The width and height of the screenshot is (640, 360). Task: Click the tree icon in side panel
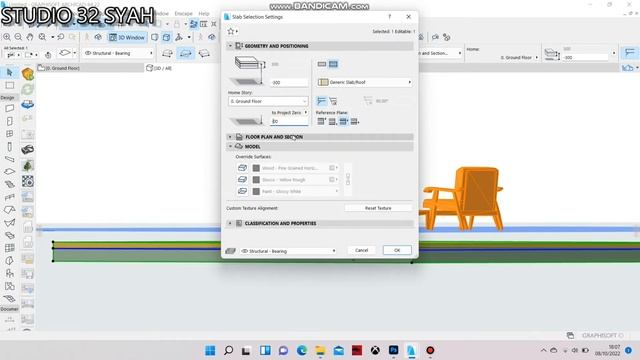tap(27, 165)
